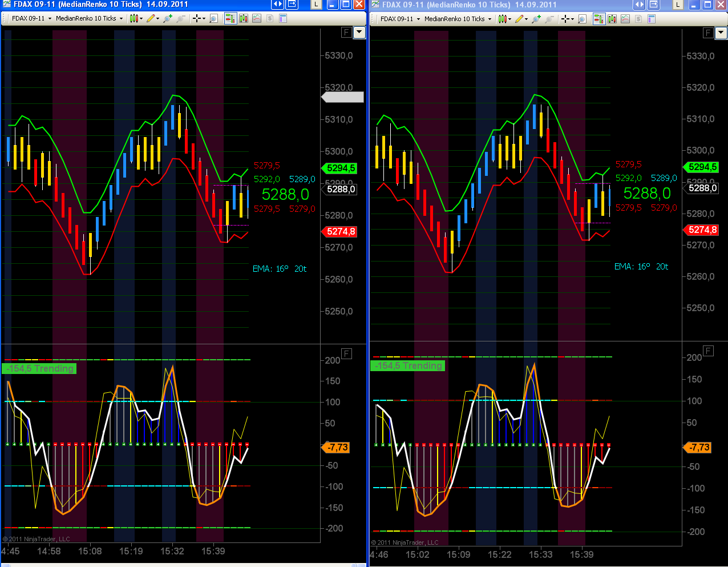Click the white 5288,0 price marker, left chart
728x567 pixels.
[341, 190]
